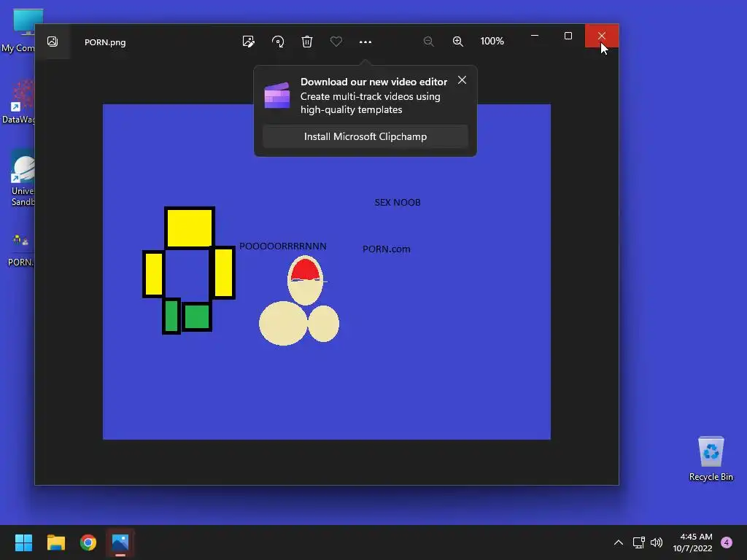Click the Photos app icon in taskbar

click(120, 542)
